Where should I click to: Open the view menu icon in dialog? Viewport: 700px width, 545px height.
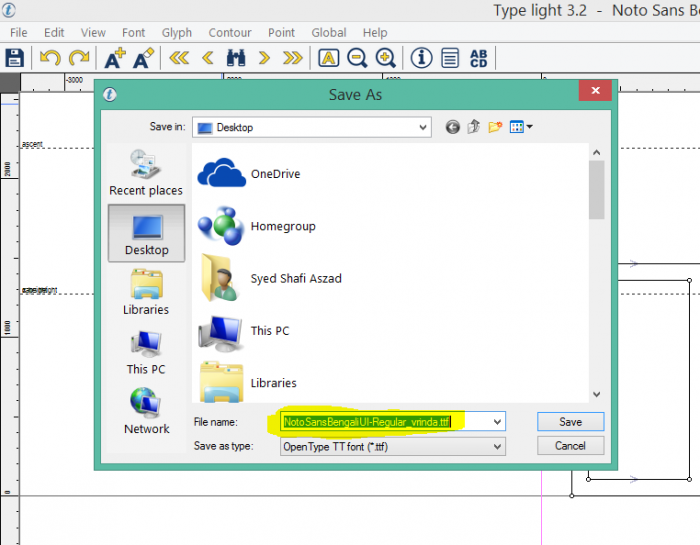[521, 127]
